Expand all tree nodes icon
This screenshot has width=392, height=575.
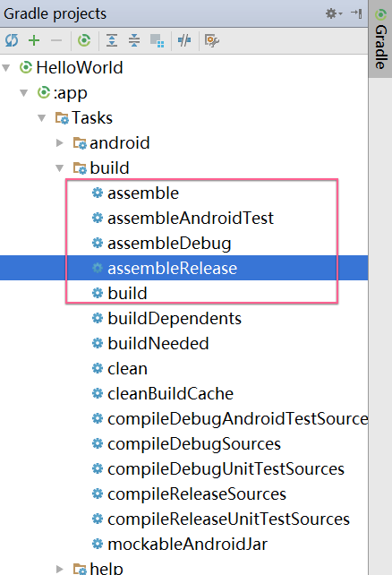(x=112, y=40)
